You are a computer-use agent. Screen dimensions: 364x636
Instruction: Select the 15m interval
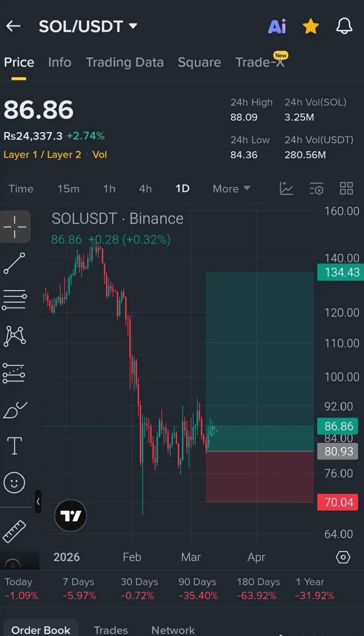[x=68, y=189]
